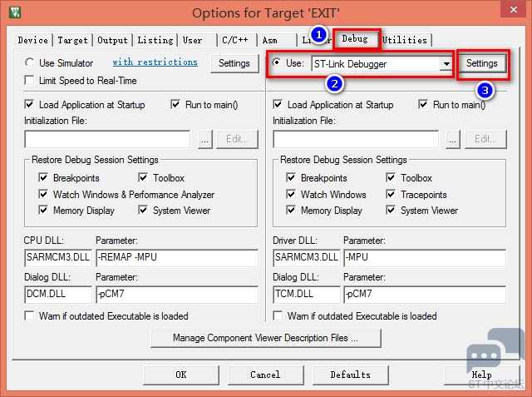Toggle Watch Windows & Performance Analyzer

click(x=43, y=194)
